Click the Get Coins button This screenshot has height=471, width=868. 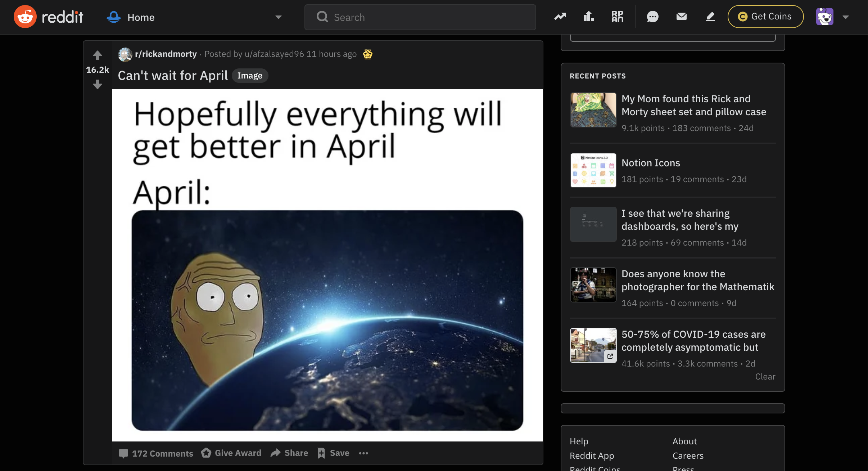coord(765,17)
